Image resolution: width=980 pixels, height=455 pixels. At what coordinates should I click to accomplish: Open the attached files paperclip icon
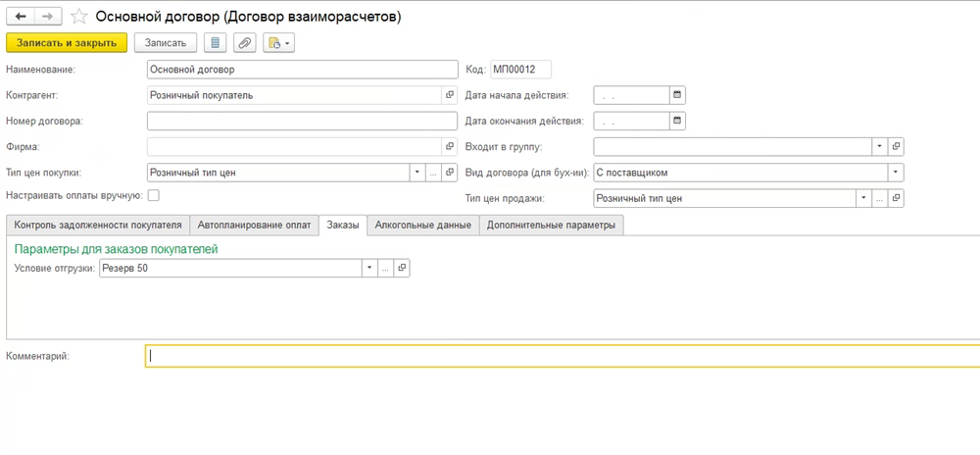pyautogui.click(x=244, y=43)
